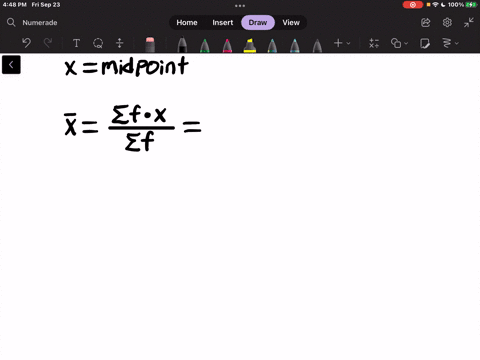Select the Insert space tool
Screen dimensions: 480x360
click(x=120, y=43)
